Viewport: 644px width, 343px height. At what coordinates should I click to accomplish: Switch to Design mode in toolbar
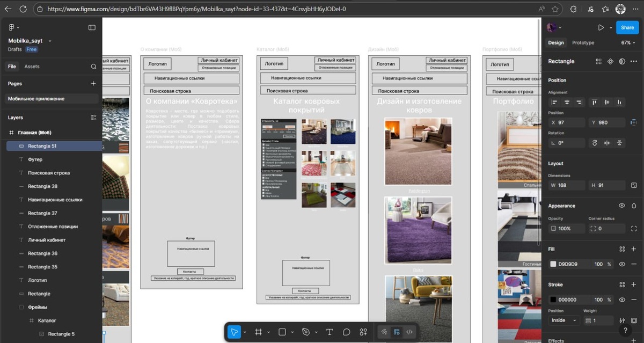click(x=397, y=332)
